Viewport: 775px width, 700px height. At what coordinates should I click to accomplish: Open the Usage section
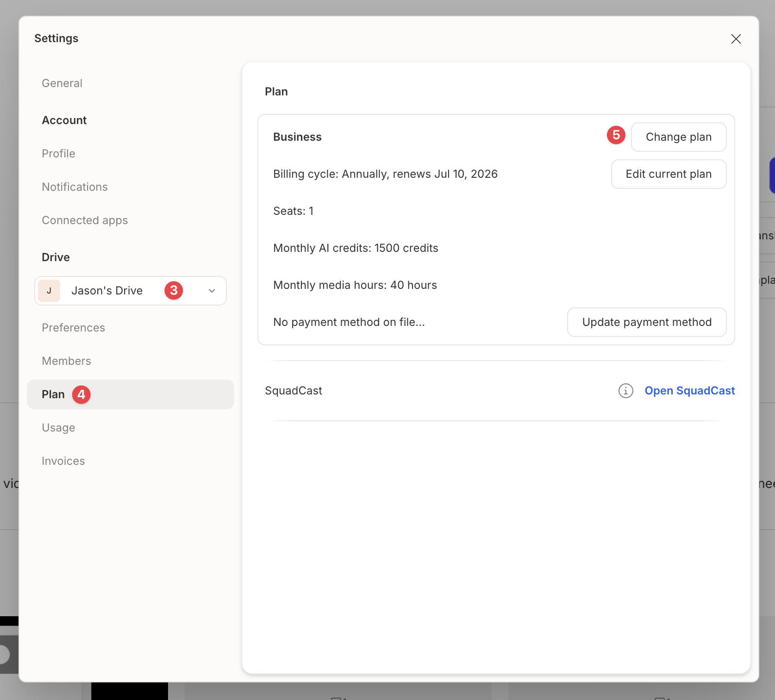point(58,427)
